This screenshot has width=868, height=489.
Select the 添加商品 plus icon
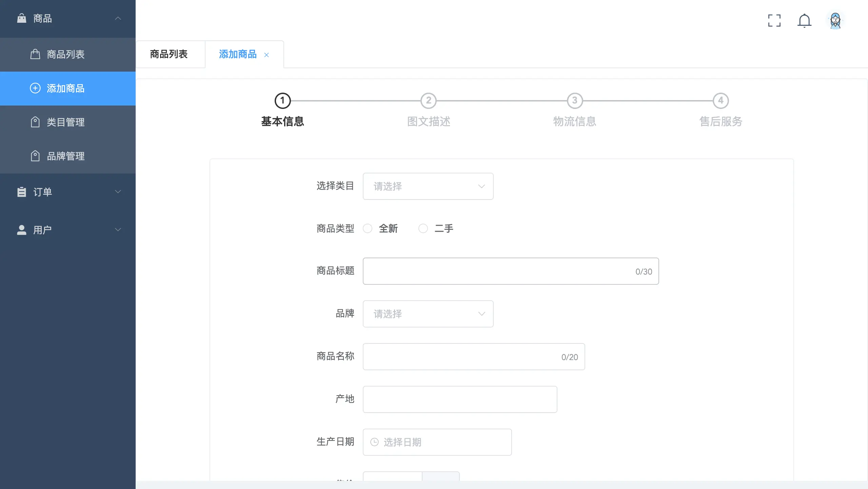(35, 88)
